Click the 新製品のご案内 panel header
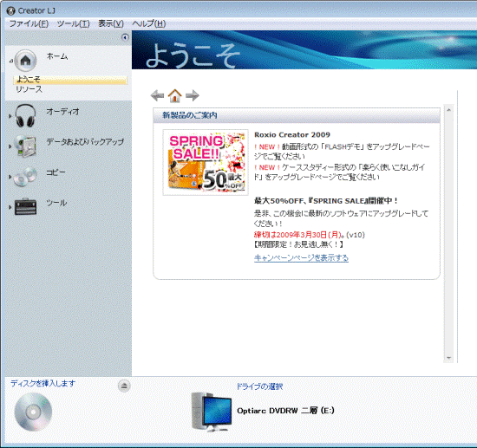Viewport: 477px width, 448px height. (297, 115)
